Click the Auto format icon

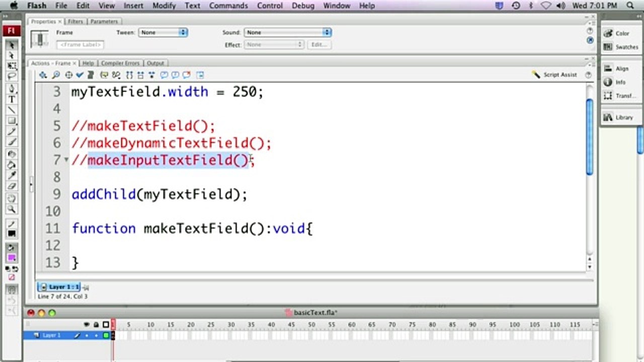[x=91, y=75]
